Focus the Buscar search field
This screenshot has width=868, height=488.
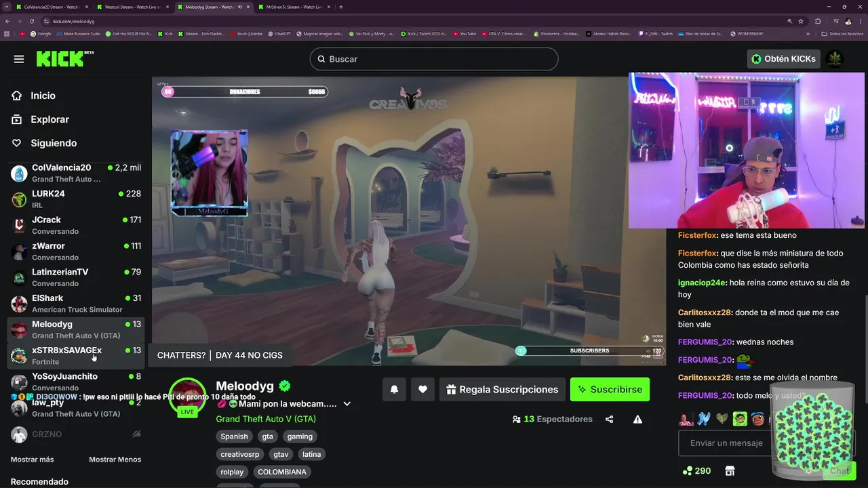(x=434, y=59)
